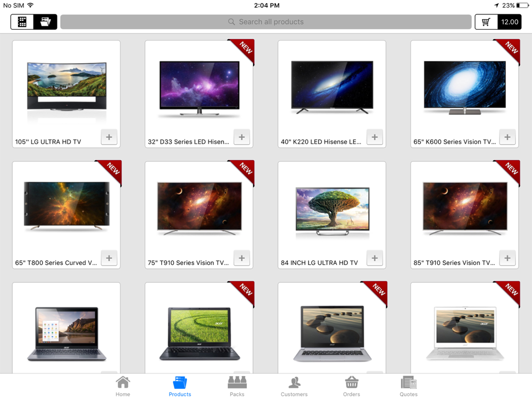Tap the location services arrow icon

[496, 5]
